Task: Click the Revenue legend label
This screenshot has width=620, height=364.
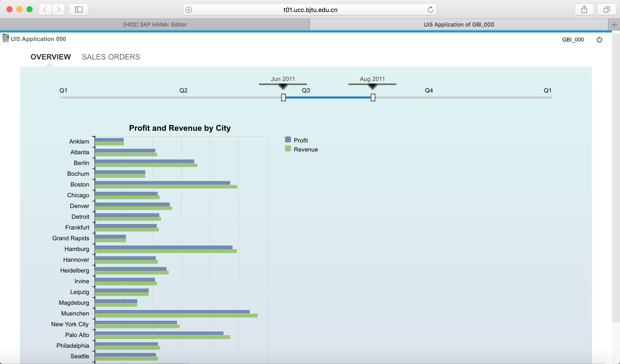Action: click(x=306, y=149)
